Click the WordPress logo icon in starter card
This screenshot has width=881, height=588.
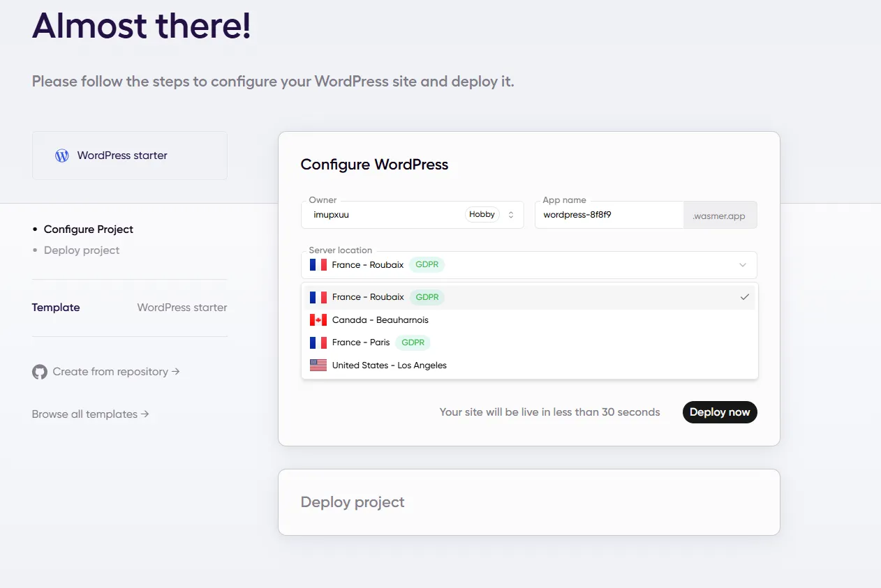(62, 156)
